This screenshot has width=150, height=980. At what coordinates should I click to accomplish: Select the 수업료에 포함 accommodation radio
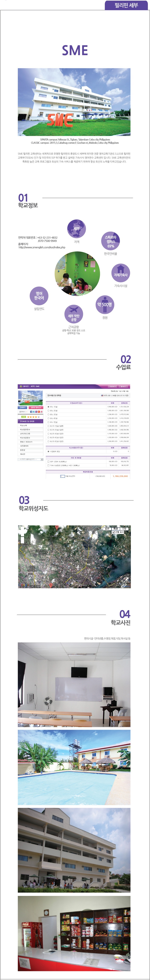pos(48,451)
